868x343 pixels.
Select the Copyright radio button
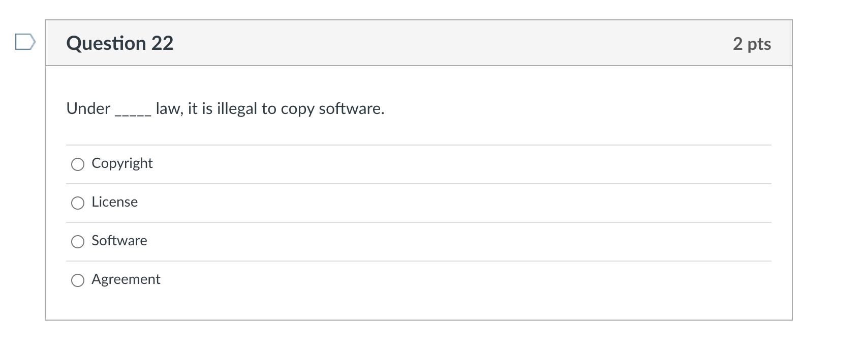[x=77, y=164]
